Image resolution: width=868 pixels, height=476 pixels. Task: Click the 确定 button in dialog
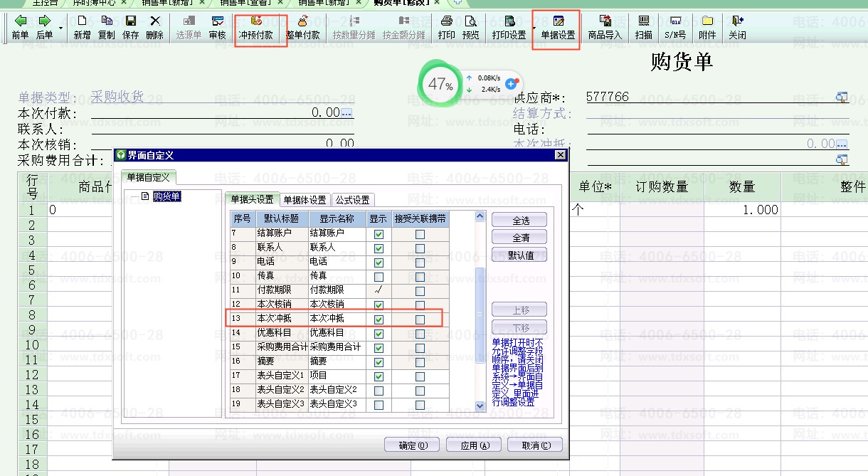pos(412,445)
